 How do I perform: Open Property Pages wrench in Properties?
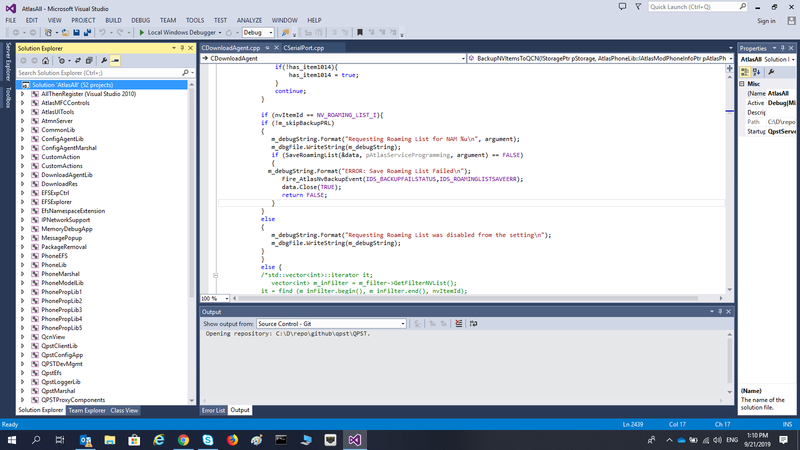(771, 72)
